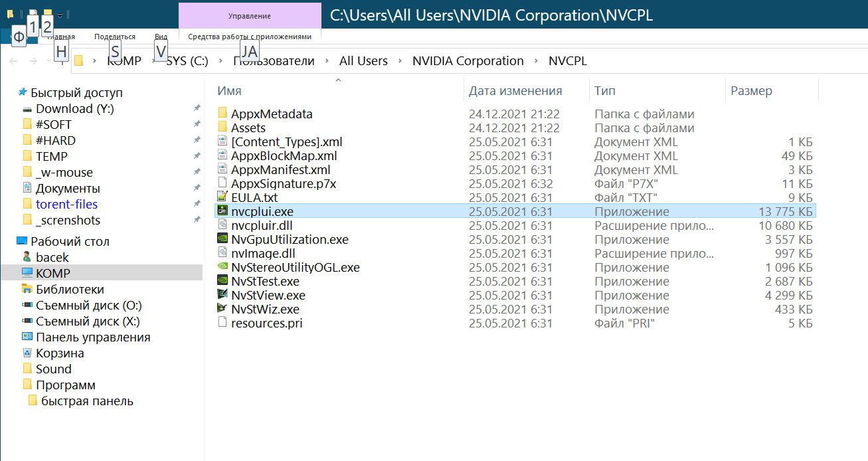Expand chevron after All Users in breadcrumb
Image resolution: width=868 pixels, height=461 pixels.
(x=400, y=61)
